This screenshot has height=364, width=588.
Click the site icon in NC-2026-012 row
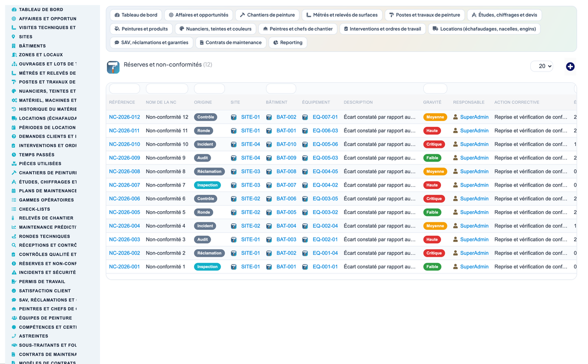pyautogui.click(x=234, y=117)
